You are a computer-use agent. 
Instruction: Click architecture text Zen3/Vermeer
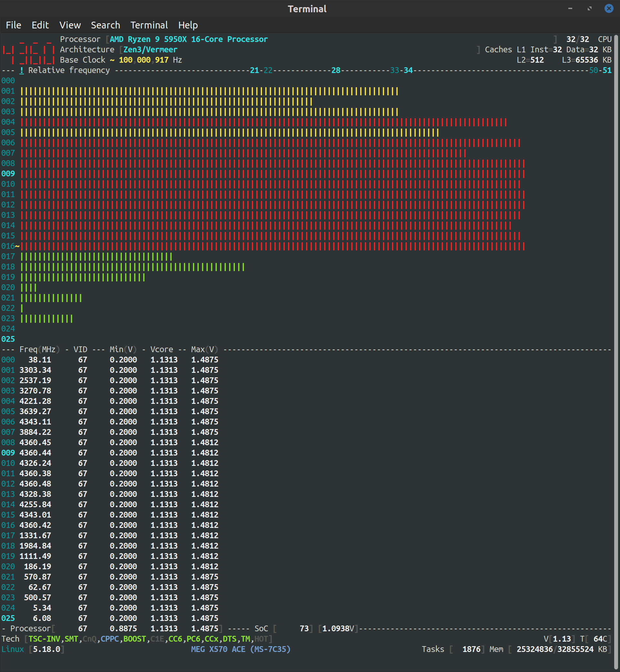[x=150, y=50]
